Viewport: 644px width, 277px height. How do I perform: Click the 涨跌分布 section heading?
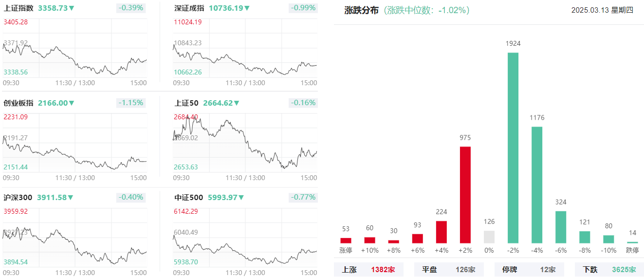click(x=361, y=10)
